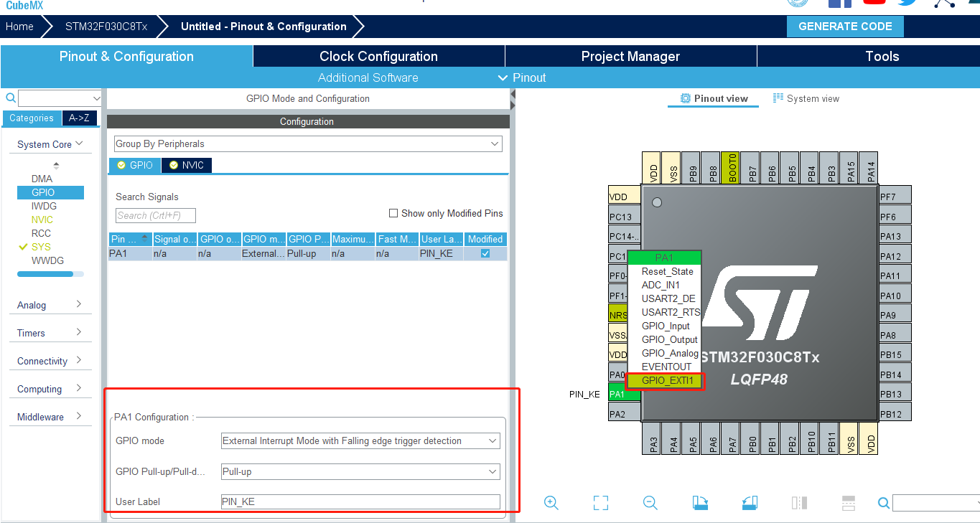Viewport: 980px width, 523px height.
Task: Click the category search magnifier icon
Action: click(x=11, y=98)
